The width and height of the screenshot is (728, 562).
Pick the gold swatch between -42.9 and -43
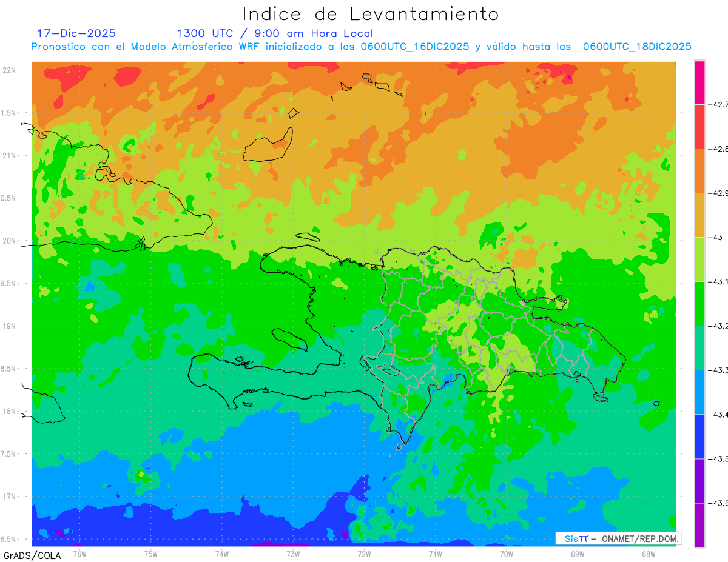[x=699, y=215]
